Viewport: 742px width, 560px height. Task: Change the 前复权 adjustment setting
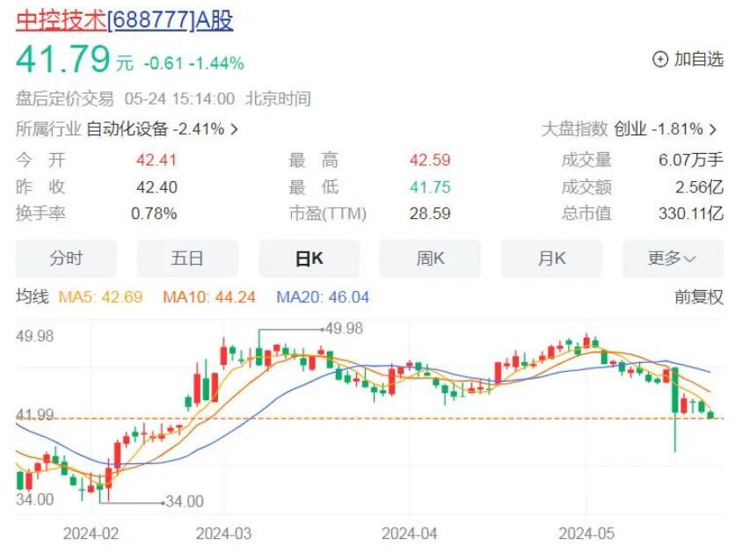pyautogui.click(x=699, y=297)
